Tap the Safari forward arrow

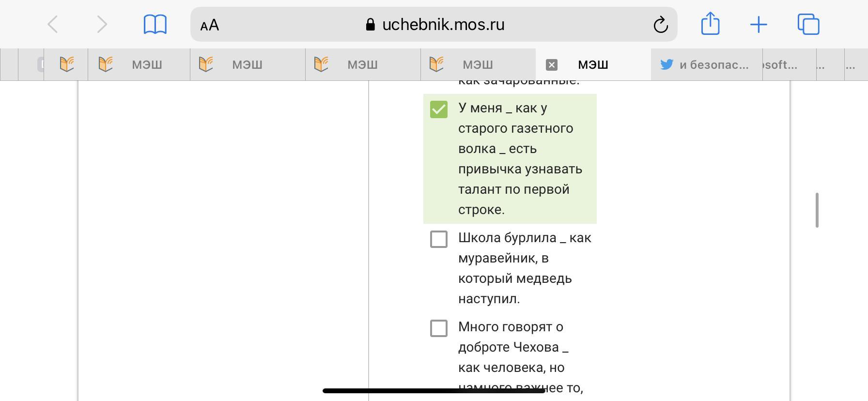point(102,24)
